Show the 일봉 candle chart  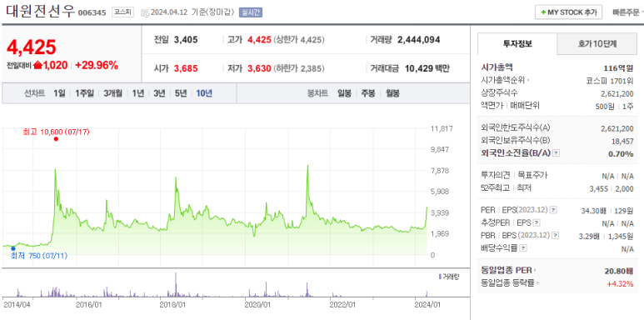tap(344, 93)
